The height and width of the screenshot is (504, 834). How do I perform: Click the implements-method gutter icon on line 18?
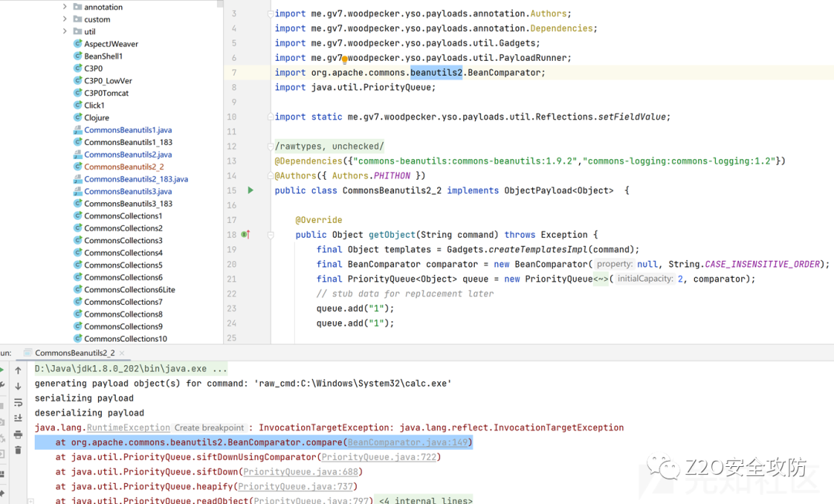pos(246,235)
